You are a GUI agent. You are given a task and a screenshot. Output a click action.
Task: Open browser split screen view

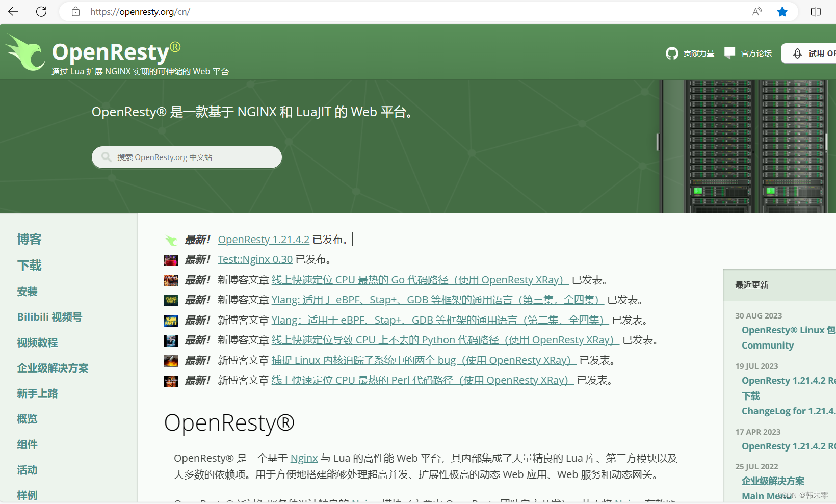click(816, 11)
